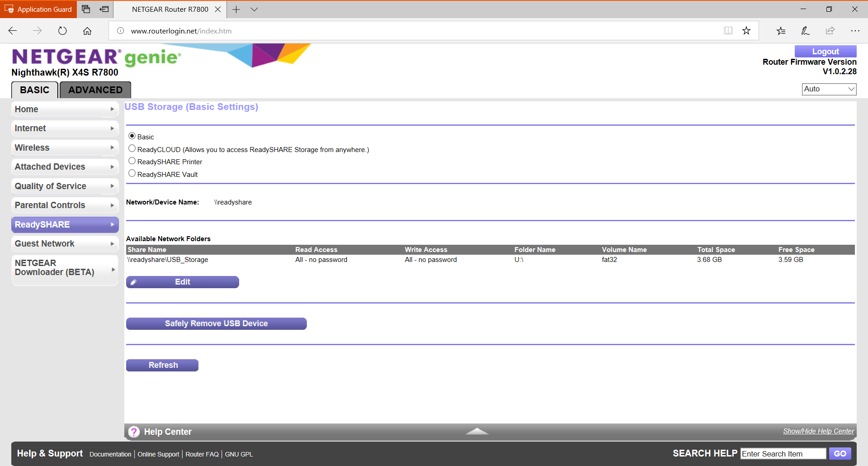Viewport: 868px width, 466px height.
Task: Open the Guest Network menu item
Action: (65, 244)
